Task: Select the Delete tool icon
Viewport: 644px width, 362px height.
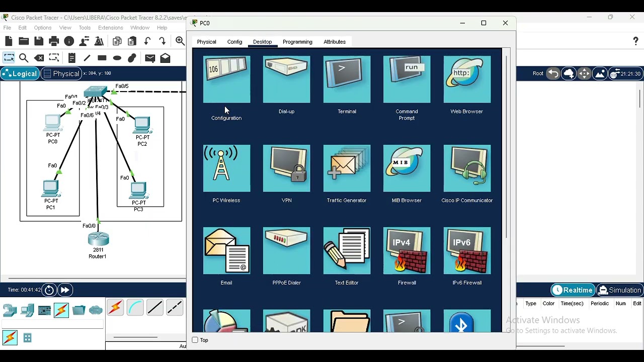Action: coord(39,58)
